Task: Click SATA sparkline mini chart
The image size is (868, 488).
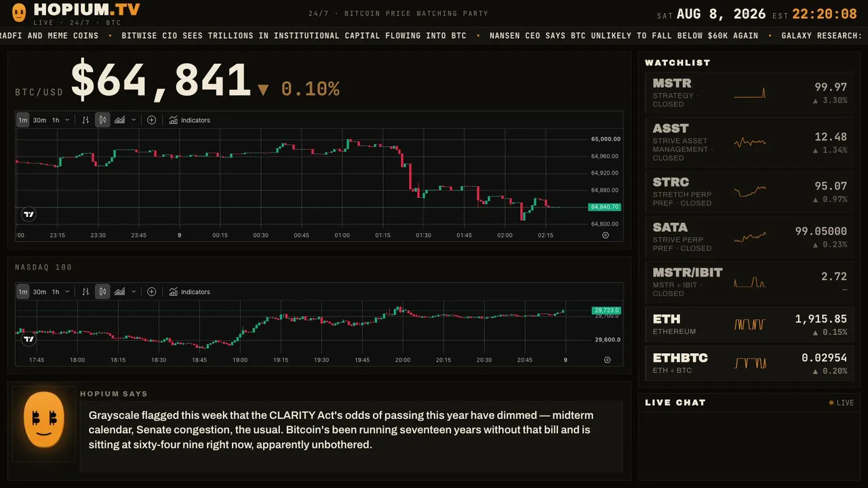Action: [750, 237]
